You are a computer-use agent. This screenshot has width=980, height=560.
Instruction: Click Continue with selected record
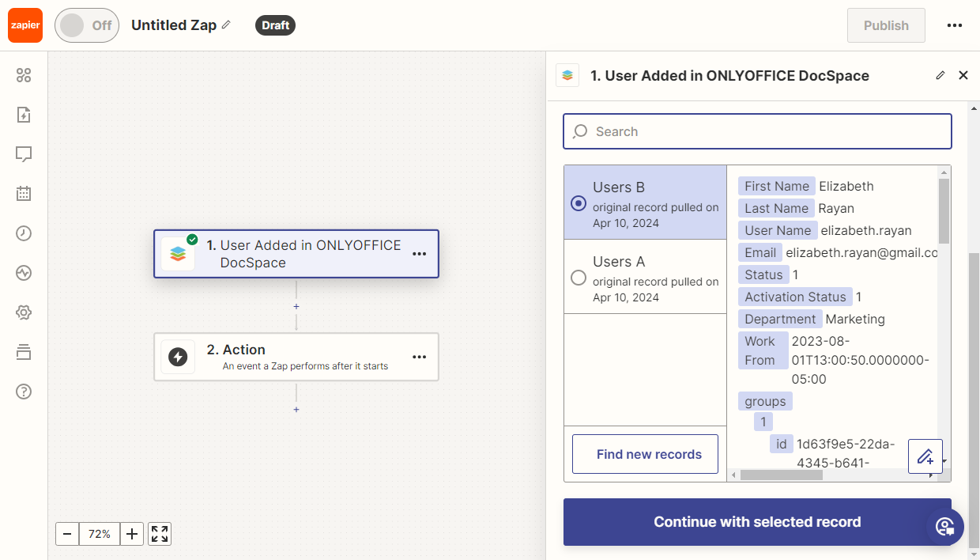tap(756, 522)
